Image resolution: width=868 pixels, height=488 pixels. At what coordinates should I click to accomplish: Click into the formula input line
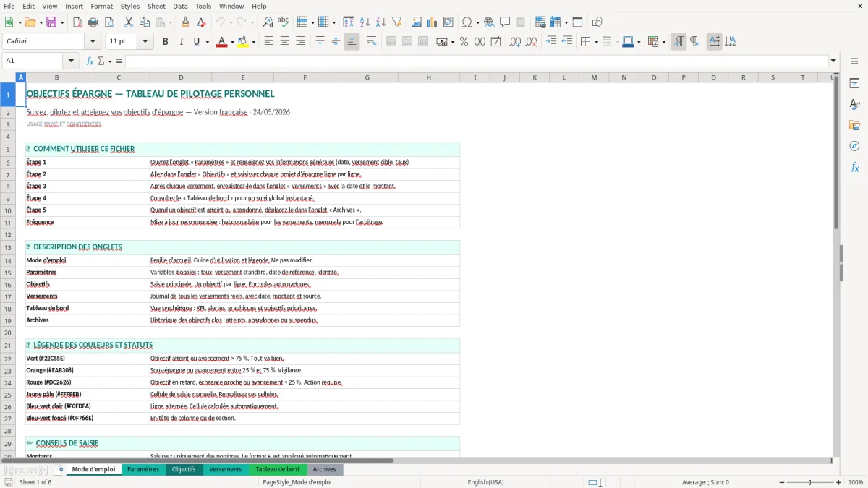pos(476,61)
